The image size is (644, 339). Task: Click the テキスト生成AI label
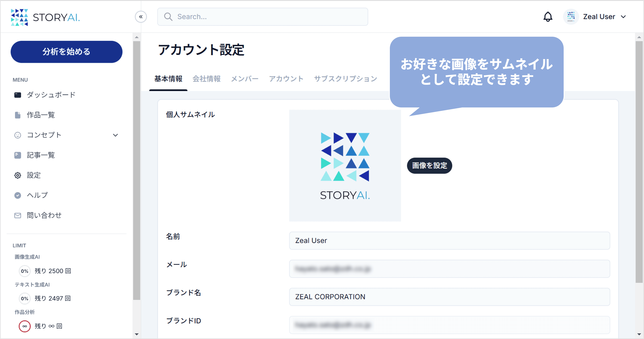[x=32, y=284]
